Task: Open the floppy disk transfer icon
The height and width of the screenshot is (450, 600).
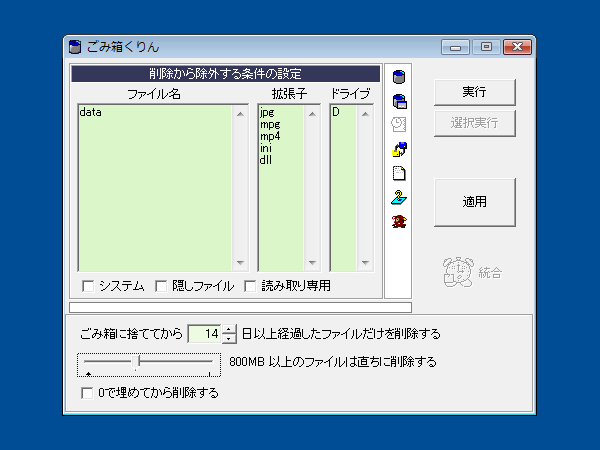Action: coord(399,149)
